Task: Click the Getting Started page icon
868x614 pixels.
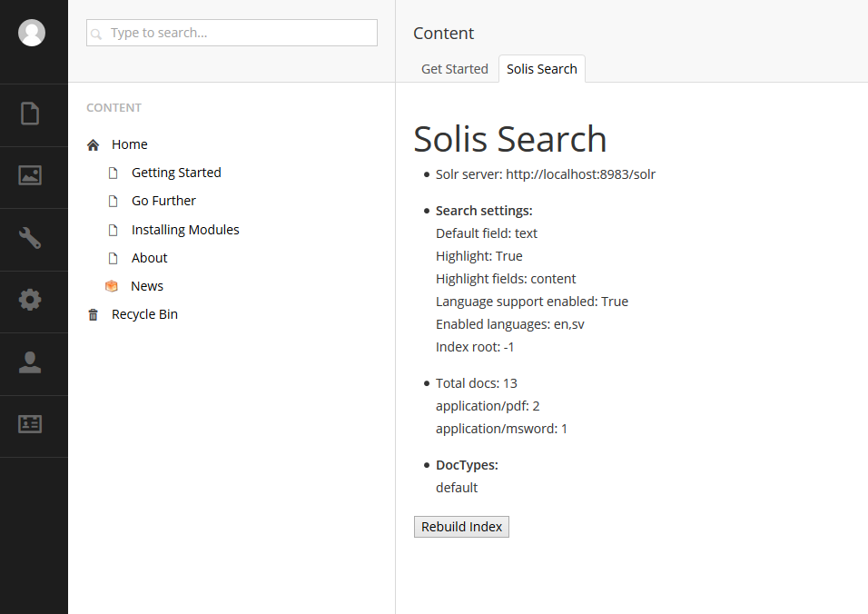Action: coord(113,173)
